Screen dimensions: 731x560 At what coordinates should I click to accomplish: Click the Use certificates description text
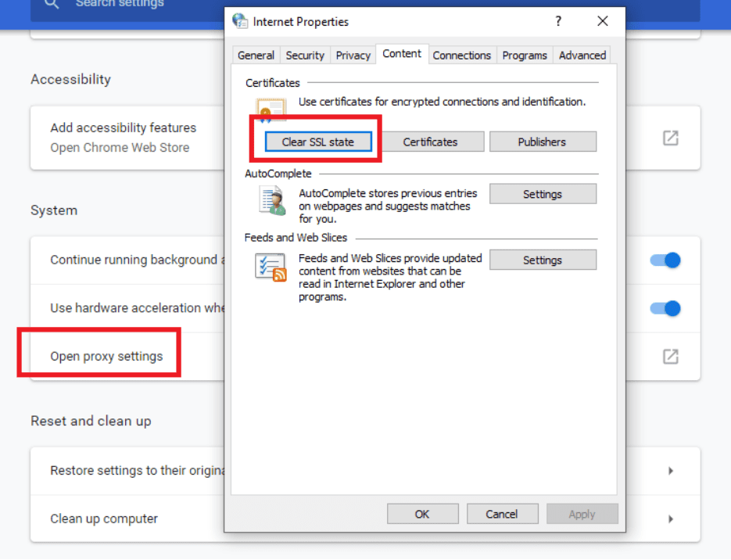point(442,102)
